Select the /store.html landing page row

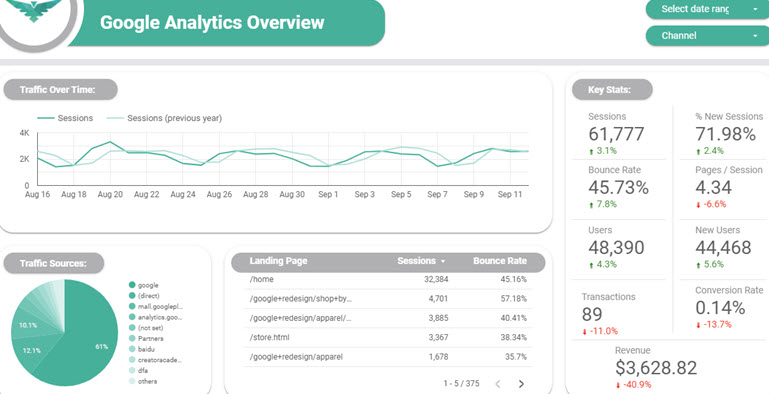click(387, 338)
